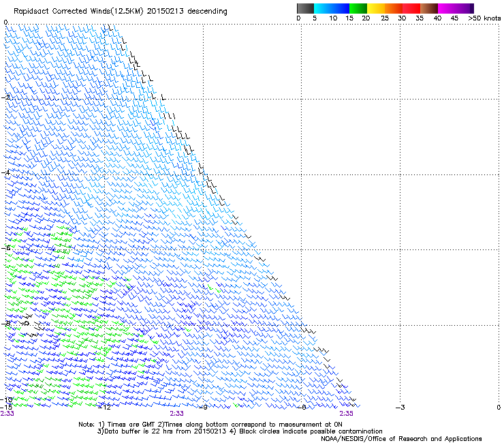Image resolution: width=504 pixels, height=443 pixels.
Task: Click longitude label '-12' on bottom axis
Action: point(104,408)
